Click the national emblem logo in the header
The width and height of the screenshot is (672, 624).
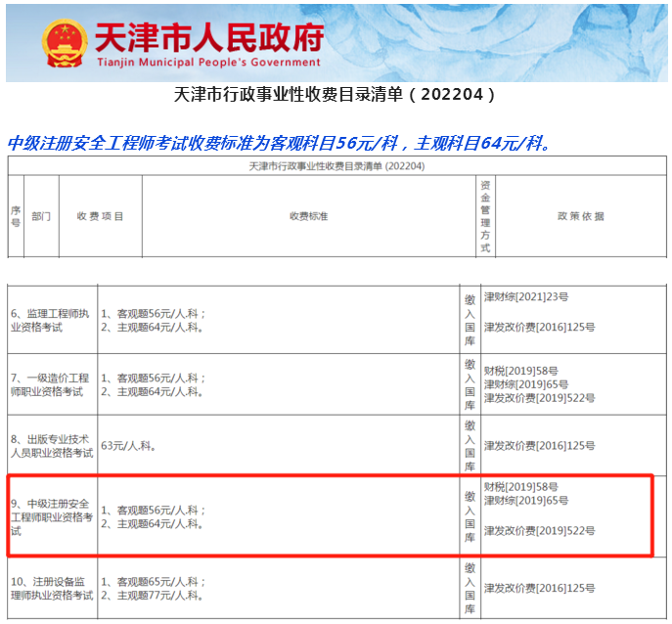pyautogui.click(x=64, y=42)
